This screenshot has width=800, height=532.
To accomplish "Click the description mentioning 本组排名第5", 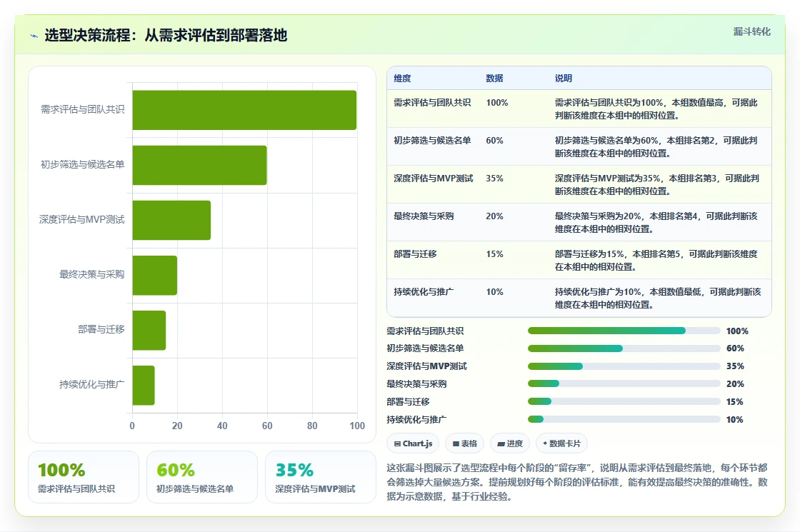I will pyautogui.click(x=656, y=260).
